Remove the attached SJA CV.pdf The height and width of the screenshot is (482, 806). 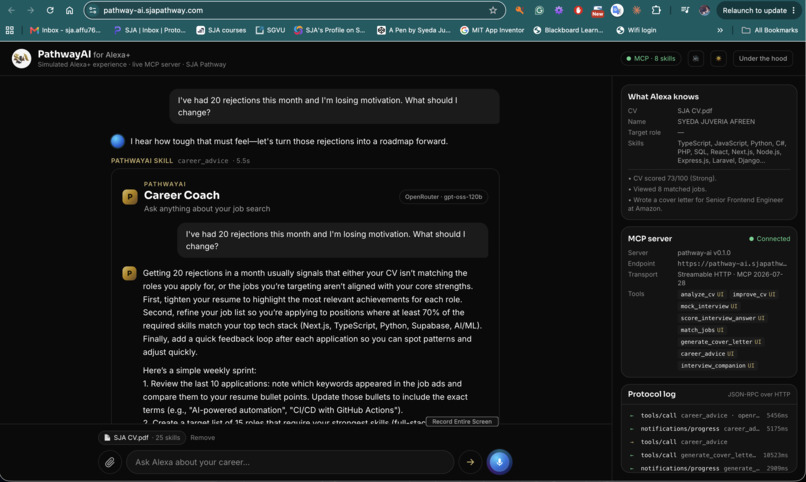click(203, 438)
